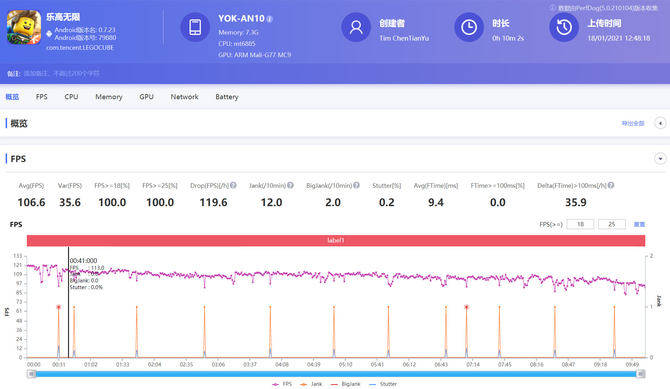670x389 pixels.
Task: Click the device name YOK-AN10
Action: (x=241, y=19)
